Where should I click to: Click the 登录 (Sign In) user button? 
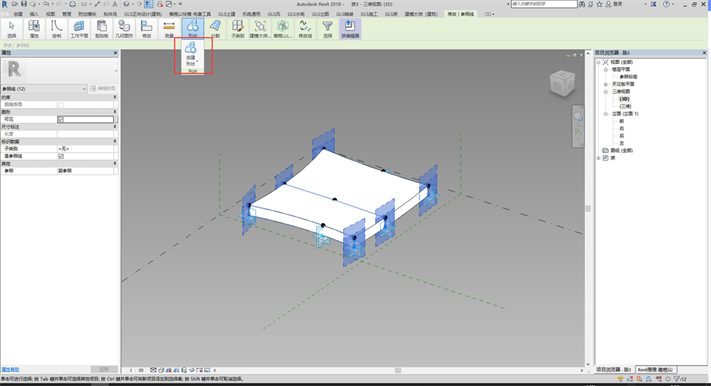tap(614, 4)
